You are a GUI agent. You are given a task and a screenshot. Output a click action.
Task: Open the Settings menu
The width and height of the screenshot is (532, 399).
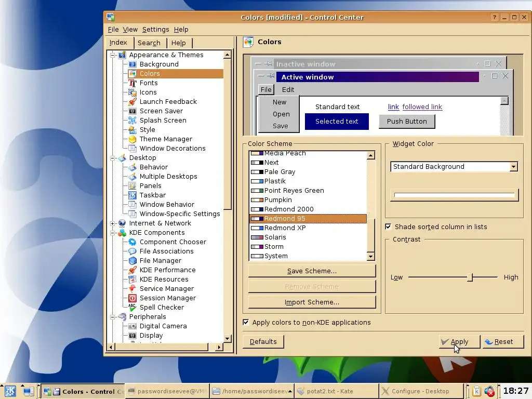tap(155, 30)
